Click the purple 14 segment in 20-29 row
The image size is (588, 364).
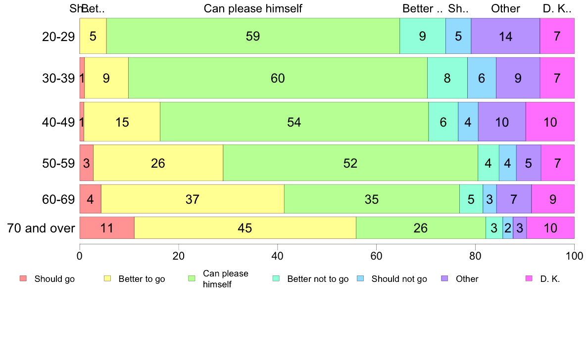point(505,36)
